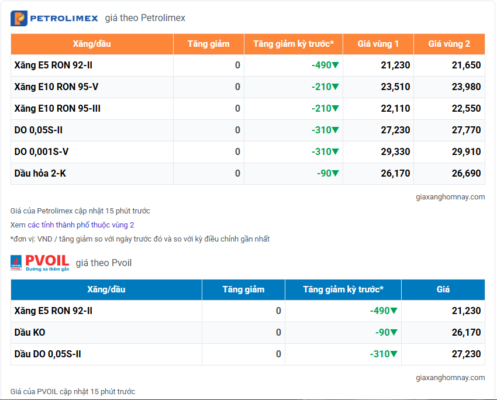Click the đơn vị: VND footnote
The height and width of the screenshot is (400, 497).
[140, 239]
